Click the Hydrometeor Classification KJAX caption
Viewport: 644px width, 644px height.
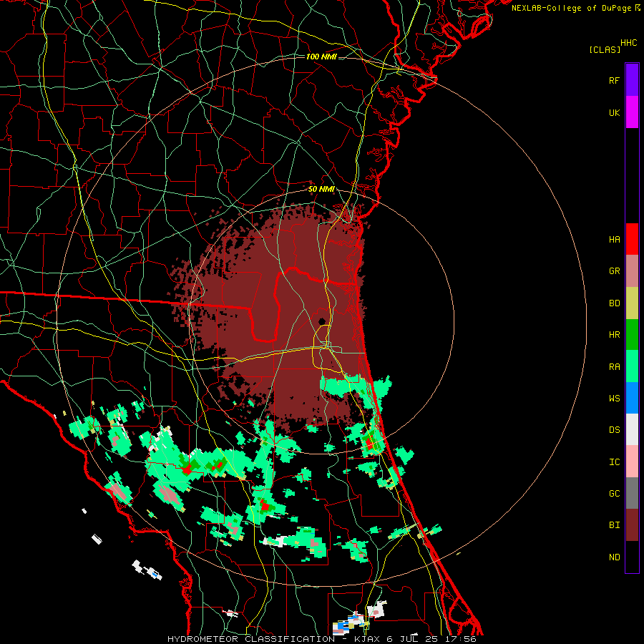321,639
